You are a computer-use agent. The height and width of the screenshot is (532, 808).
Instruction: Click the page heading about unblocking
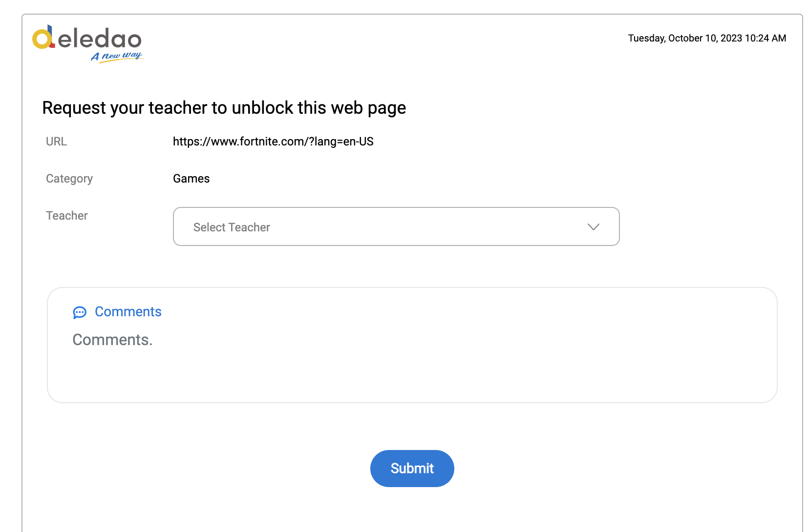click(x=224, y=108)
